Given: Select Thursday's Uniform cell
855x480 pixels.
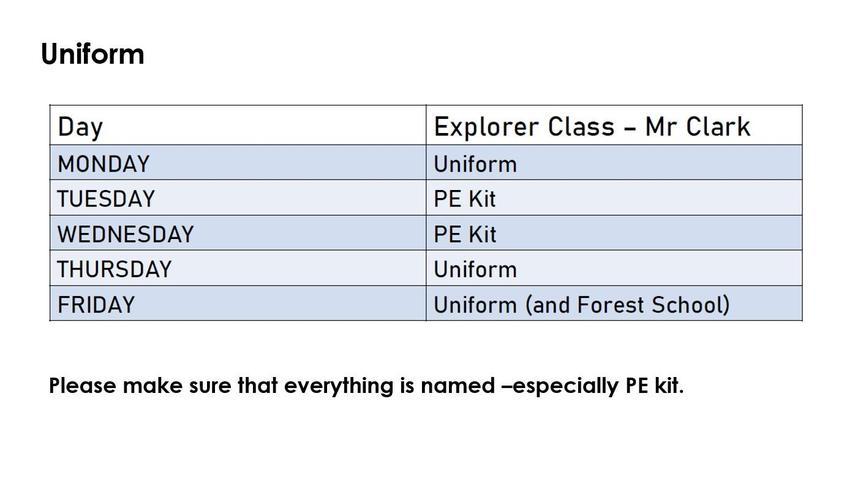Looking at the screenshot, I should [614, 268].
